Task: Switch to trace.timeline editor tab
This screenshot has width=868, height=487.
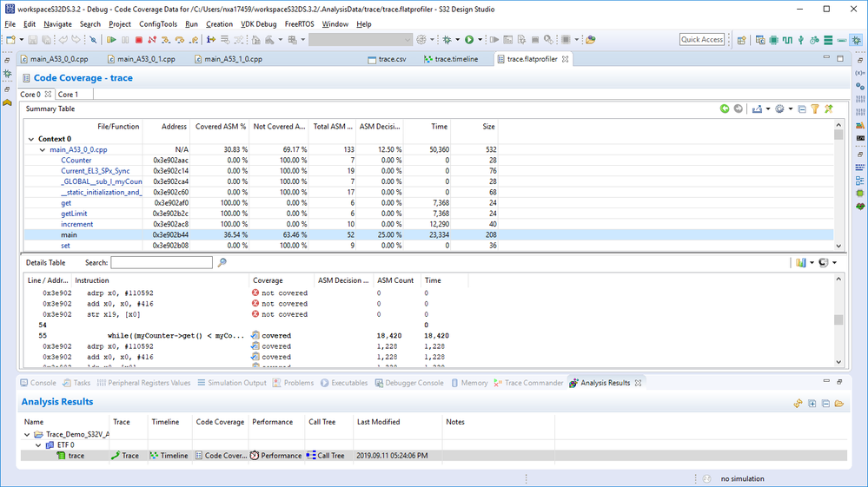Action: (451, 59)
